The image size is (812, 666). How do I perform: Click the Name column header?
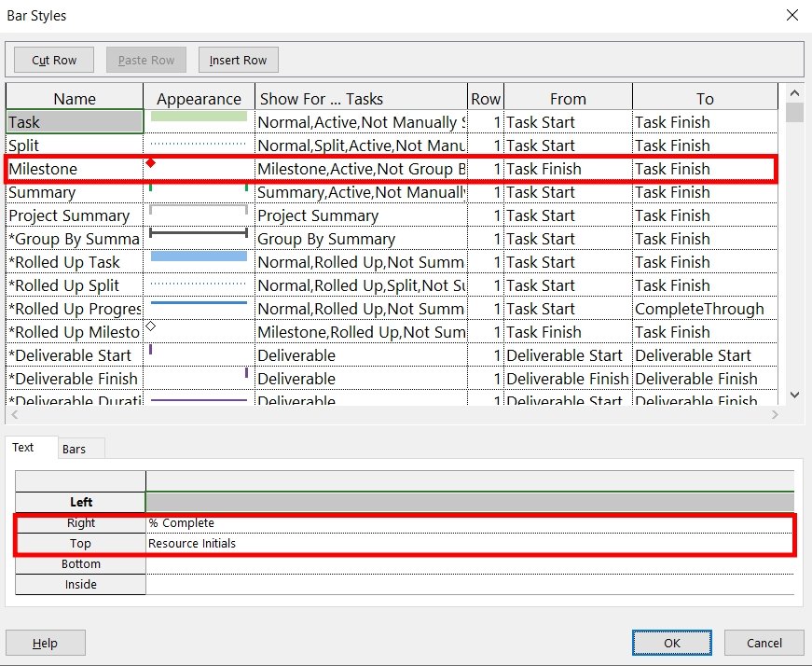75,98
